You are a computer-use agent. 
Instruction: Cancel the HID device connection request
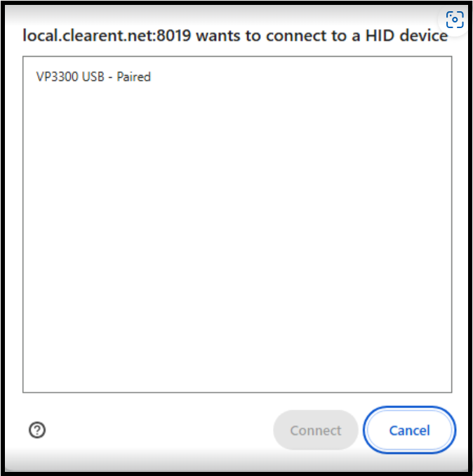(x=409, y=430)
